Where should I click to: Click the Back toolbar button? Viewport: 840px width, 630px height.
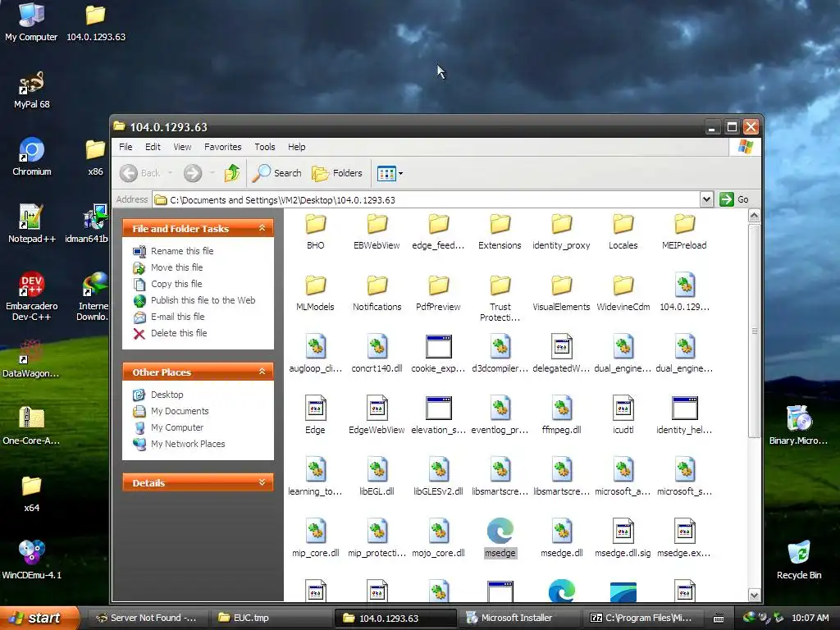139,173
